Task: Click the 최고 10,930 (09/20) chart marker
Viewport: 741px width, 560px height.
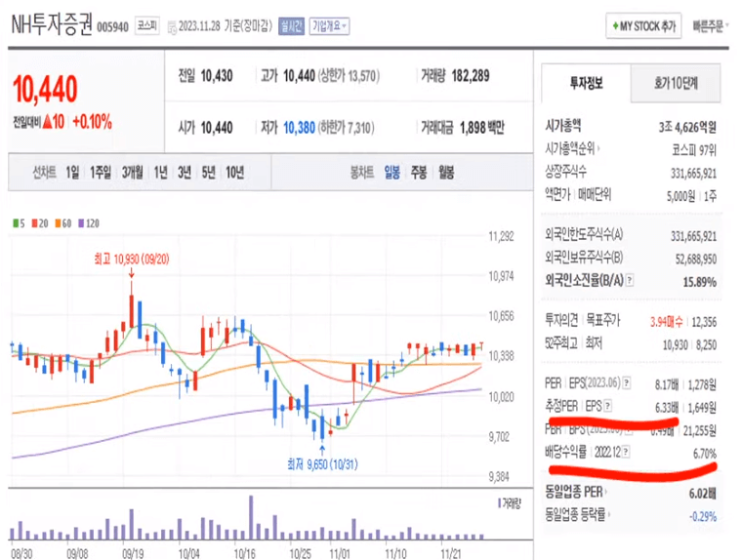Action: [x=132, y=260]
